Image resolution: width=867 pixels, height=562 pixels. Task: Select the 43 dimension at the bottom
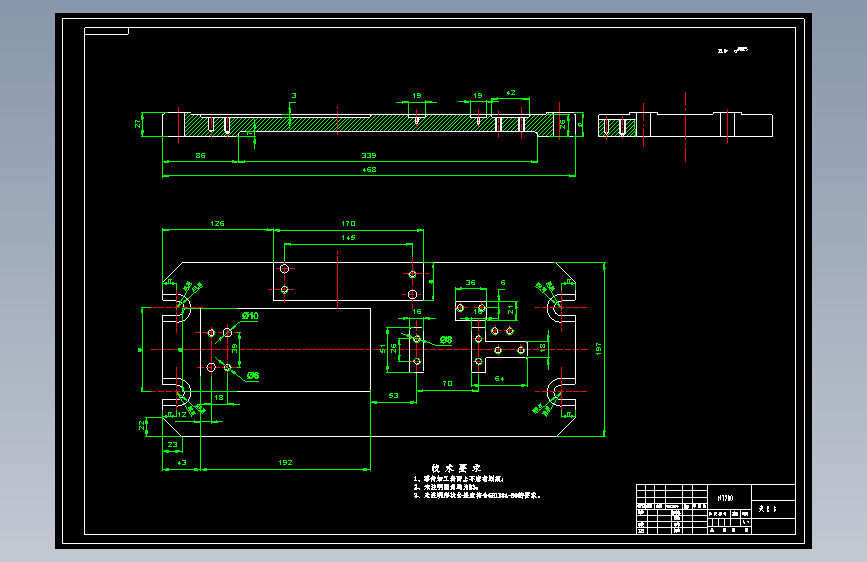(181, 462)
